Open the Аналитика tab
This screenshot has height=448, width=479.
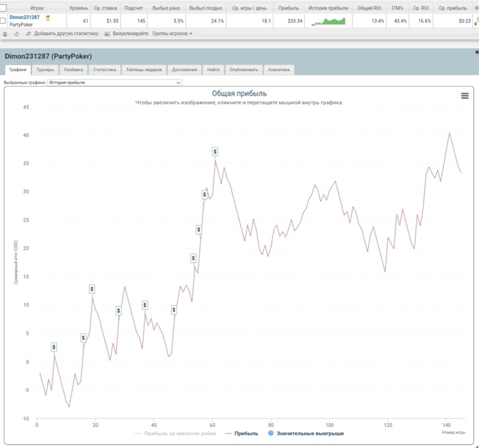[279, 70]
